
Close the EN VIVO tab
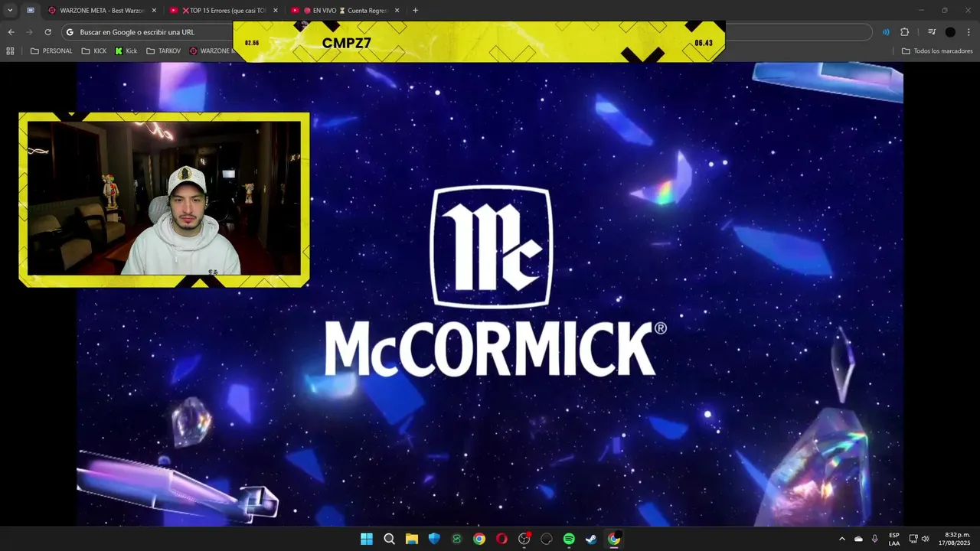[397, 11]
